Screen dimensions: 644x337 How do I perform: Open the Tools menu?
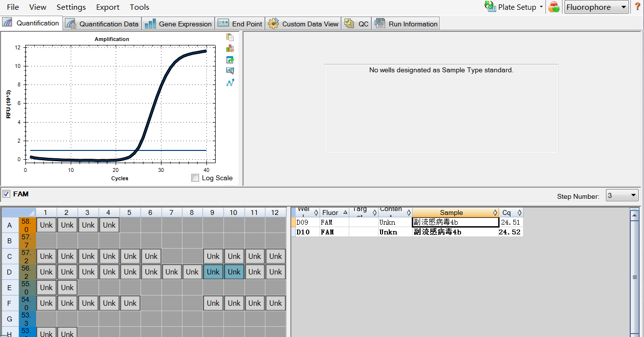pos(140,7)
